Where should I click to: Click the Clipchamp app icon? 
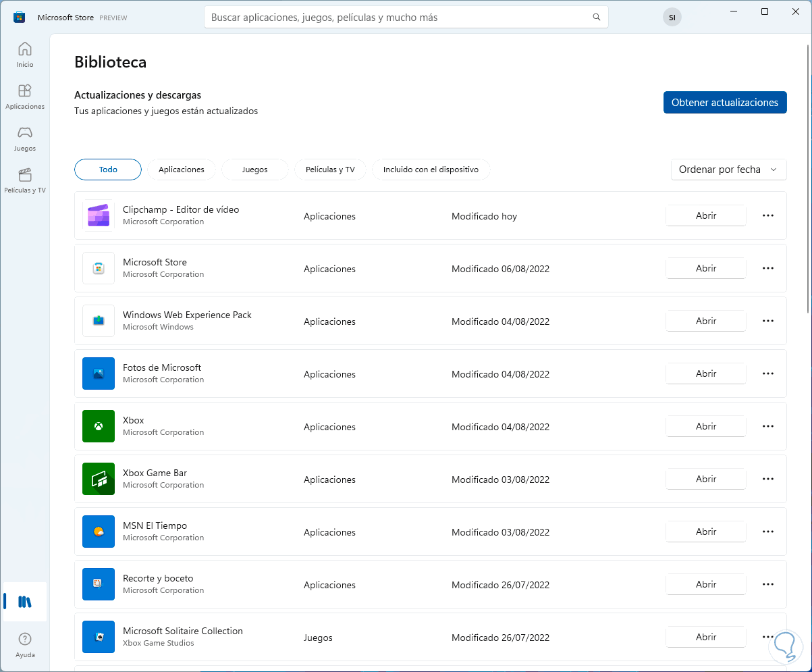[x=99, y=216]
